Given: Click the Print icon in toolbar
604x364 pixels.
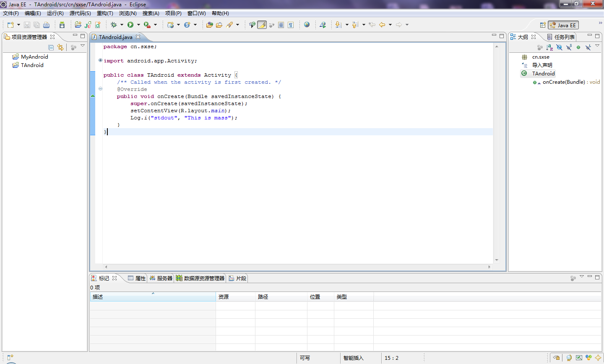Looking at the screenshot, I should click(47, 25).
